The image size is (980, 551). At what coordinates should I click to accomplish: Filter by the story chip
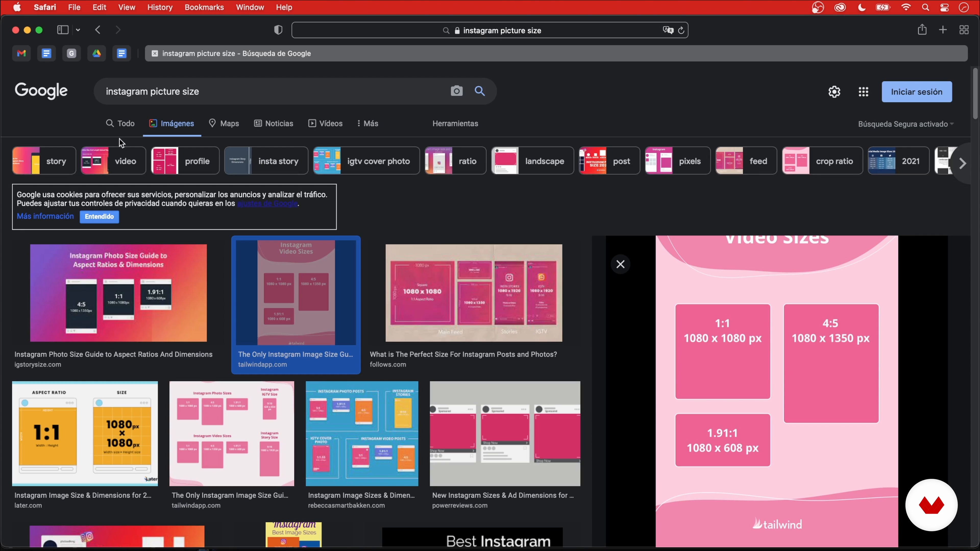(44, 161)
